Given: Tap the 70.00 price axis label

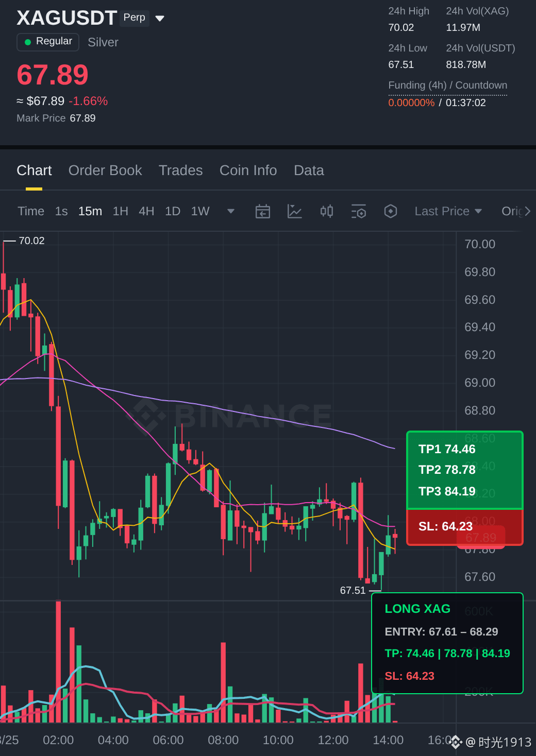Looking at the screenshot, I should pos(480,244).
